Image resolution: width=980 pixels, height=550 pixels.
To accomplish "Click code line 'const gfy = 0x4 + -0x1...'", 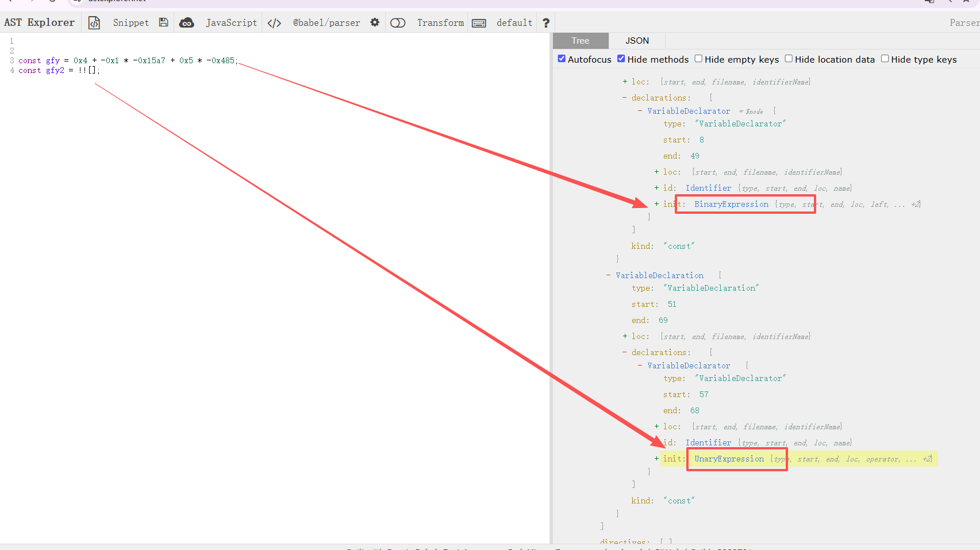I will (x=128, y=60).
